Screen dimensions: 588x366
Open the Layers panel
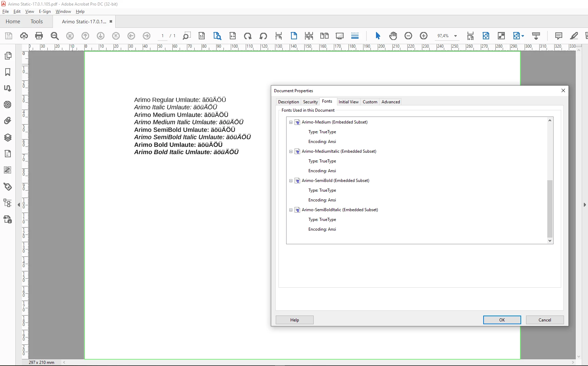pyautogui.click(x=8, y=137)
